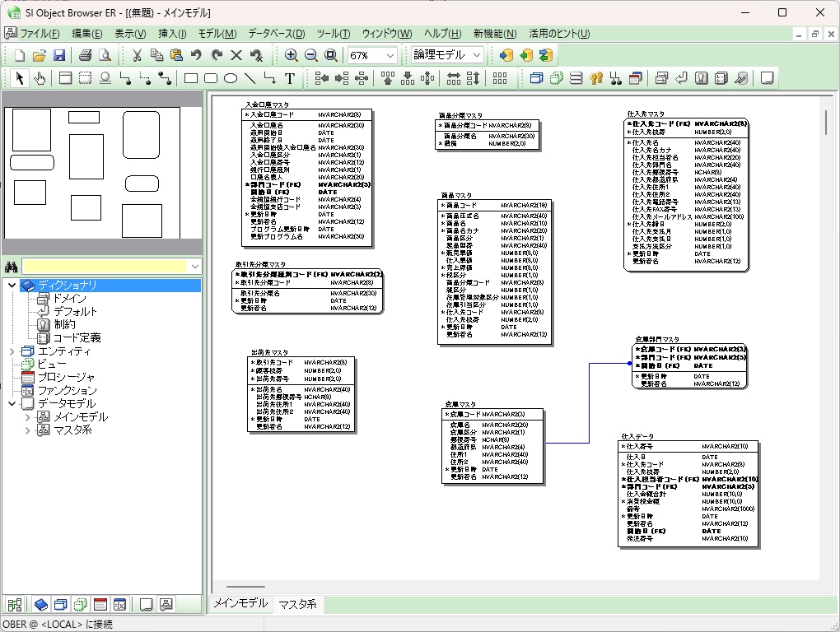The width and height of the screenshot is (840, 632).
Task: Click the forward engineering database arrow icon
Action: 506,55
